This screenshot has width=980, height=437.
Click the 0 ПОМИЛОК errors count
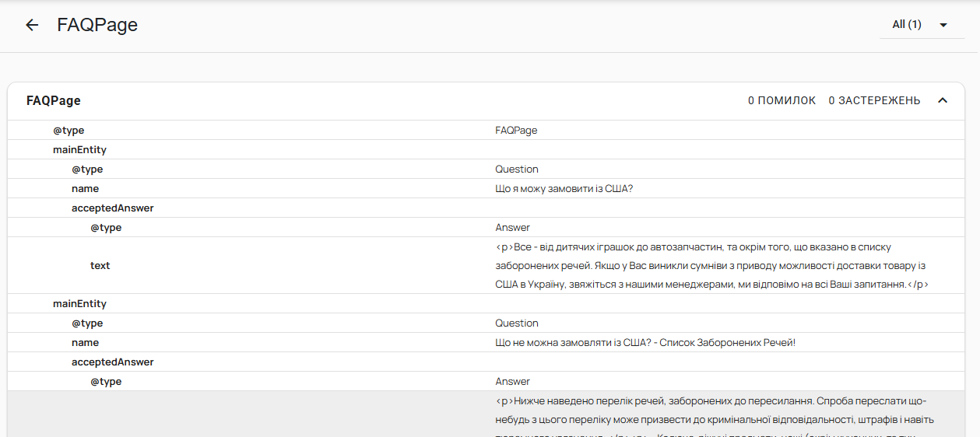(782, 101)
